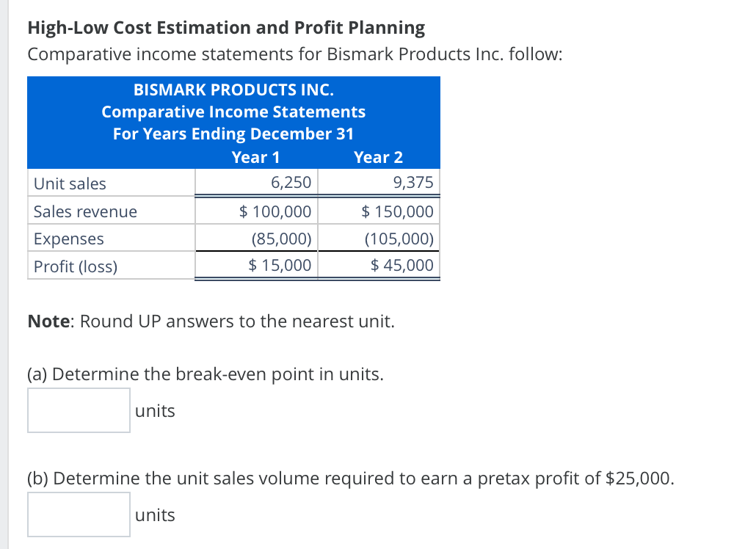The image size is (756, 549).
Task: Click the Sales revenue row label
Action: [85, 211]
